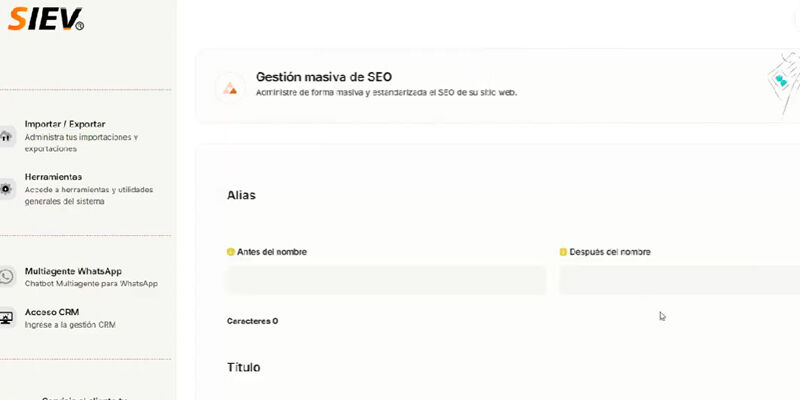
Task: Click the Herramientas gear icon
Action: [6, 188]
